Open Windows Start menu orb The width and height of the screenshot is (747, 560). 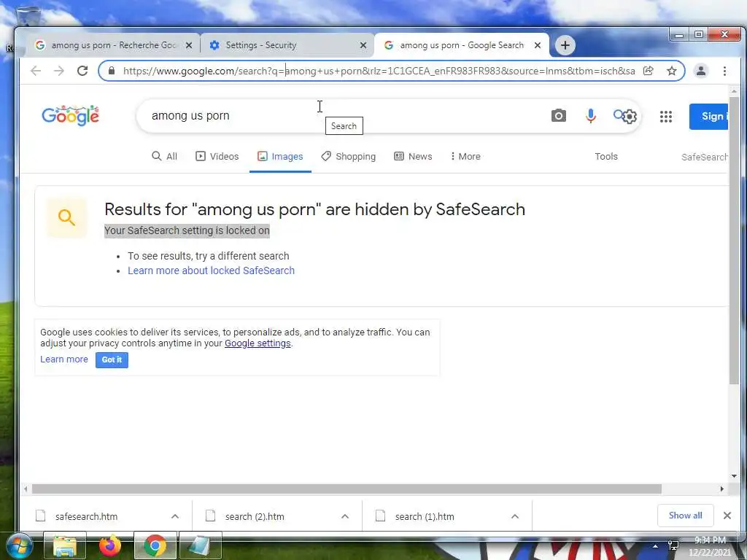19,546
